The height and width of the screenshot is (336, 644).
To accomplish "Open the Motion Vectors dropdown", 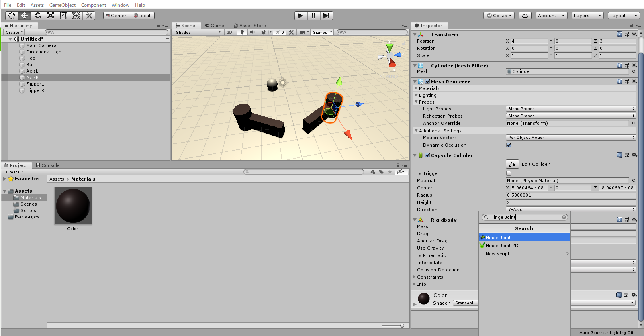I will pos(571,138).
